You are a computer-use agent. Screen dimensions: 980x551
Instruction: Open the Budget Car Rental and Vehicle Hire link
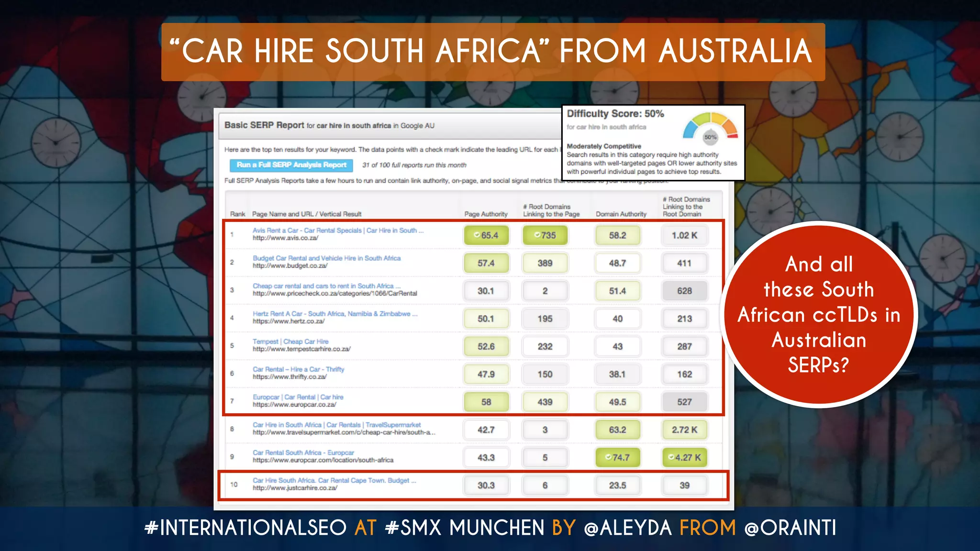[326, 258]
